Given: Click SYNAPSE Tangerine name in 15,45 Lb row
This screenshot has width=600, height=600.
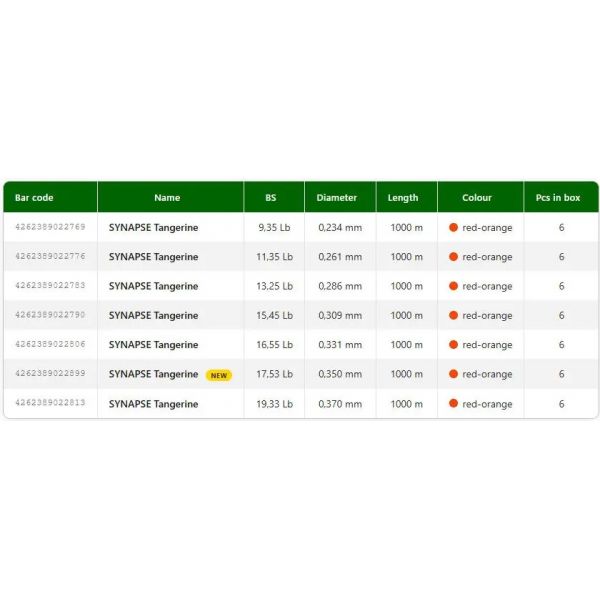Looking at the screenshot, I should click(153, 315).
